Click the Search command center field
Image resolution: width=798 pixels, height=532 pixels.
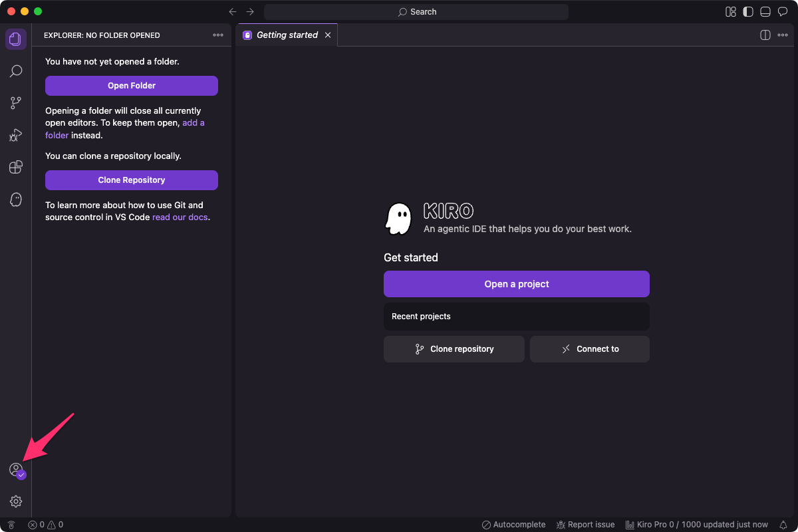[416, 12]
